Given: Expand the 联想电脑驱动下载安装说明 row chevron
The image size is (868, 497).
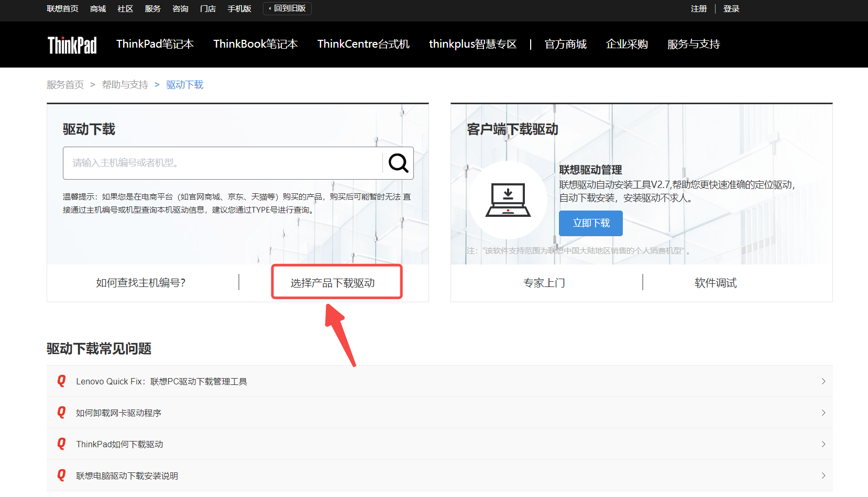Looking at the screenshot, I should tap(823, 476).
